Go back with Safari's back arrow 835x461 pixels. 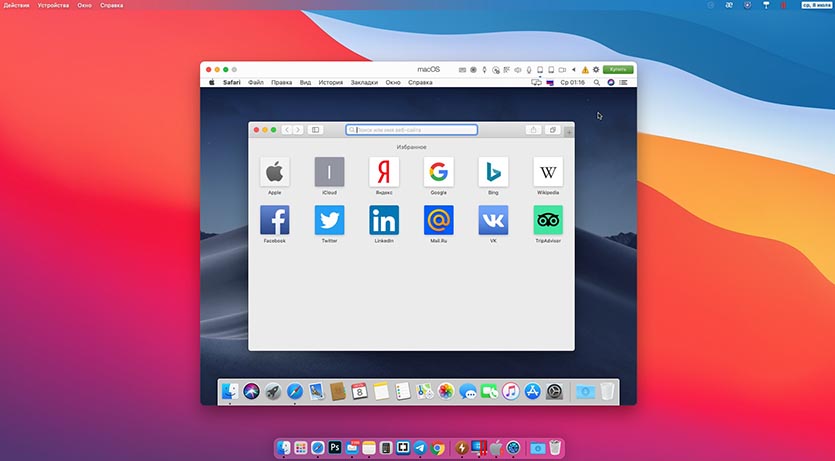pos(287,130)
